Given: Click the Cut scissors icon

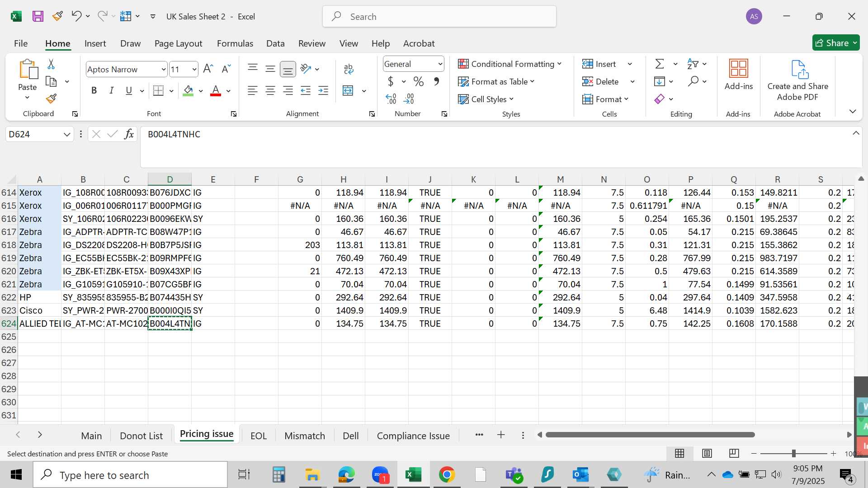Looking at the screenshot, I should click(x=51, y=64).
